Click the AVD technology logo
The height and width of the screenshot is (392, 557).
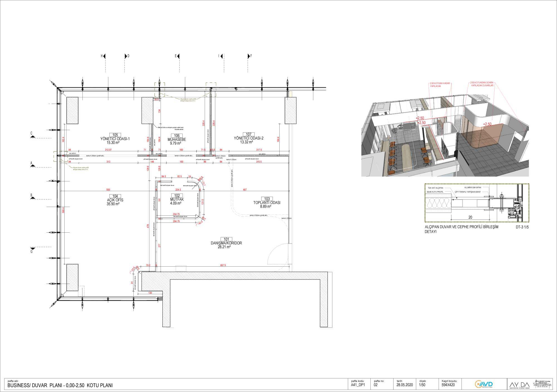pyautogui.click(x=483, y=384)
